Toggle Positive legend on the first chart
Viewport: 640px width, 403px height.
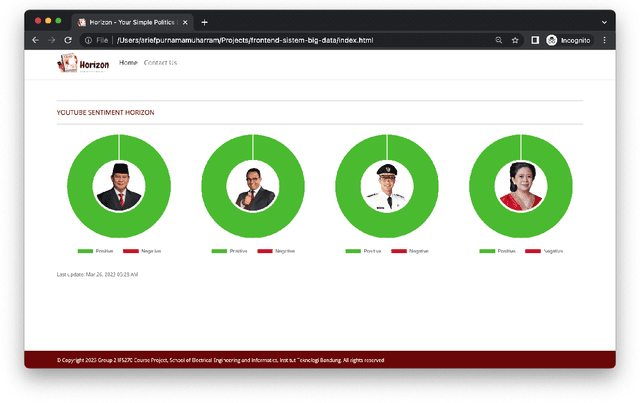pyautogui.click(x=95, y=251)
